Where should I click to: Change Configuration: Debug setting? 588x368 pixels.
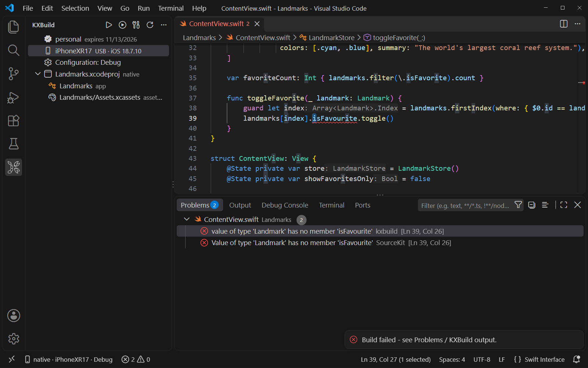click(x=98, y=63)
